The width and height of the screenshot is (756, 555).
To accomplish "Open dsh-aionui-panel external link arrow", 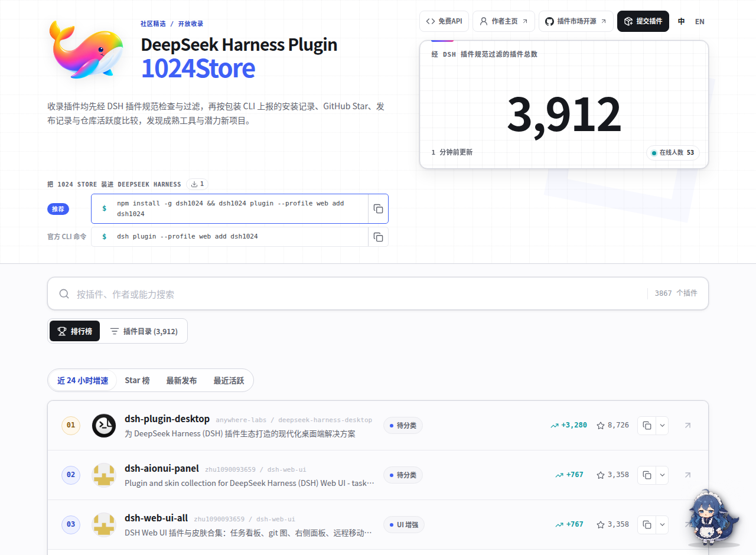I will click(687, 475).
